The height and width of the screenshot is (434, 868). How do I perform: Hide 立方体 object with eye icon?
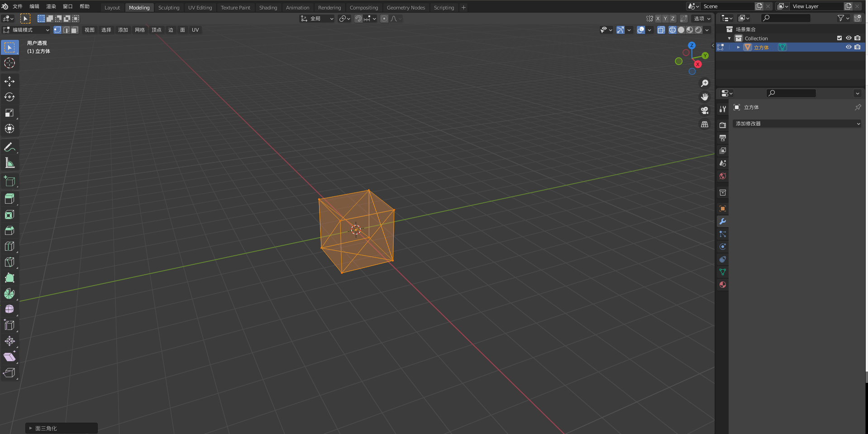click(x=849, y=47)
